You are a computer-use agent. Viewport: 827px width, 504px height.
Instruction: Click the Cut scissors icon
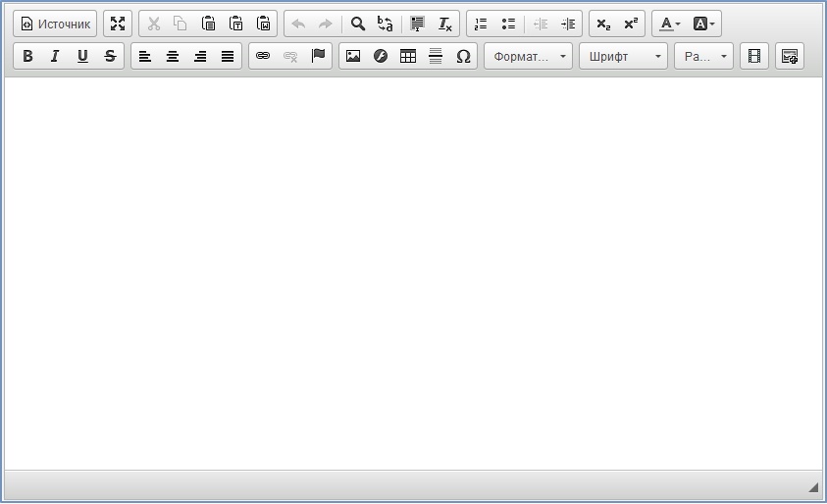pos(153,24)
